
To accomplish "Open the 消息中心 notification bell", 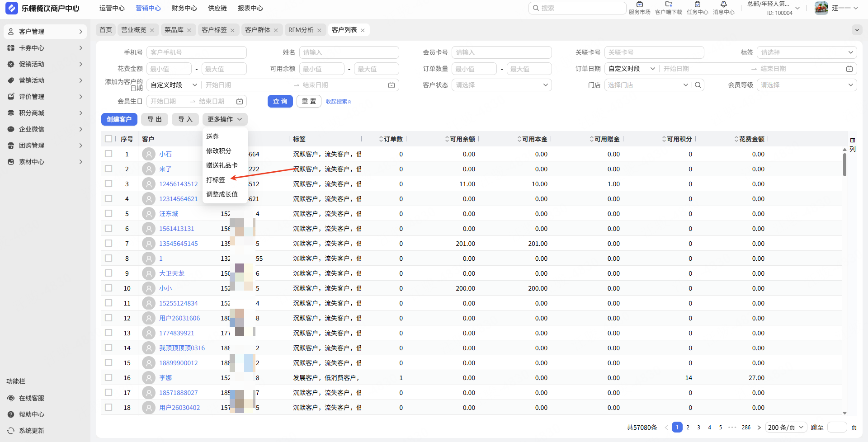I will (x=723, y=5).
